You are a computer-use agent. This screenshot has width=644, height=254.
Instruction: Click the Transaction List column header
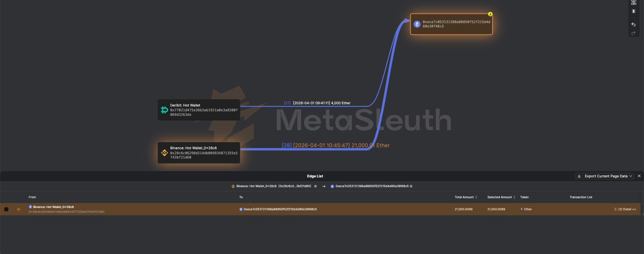coord(581,197)
